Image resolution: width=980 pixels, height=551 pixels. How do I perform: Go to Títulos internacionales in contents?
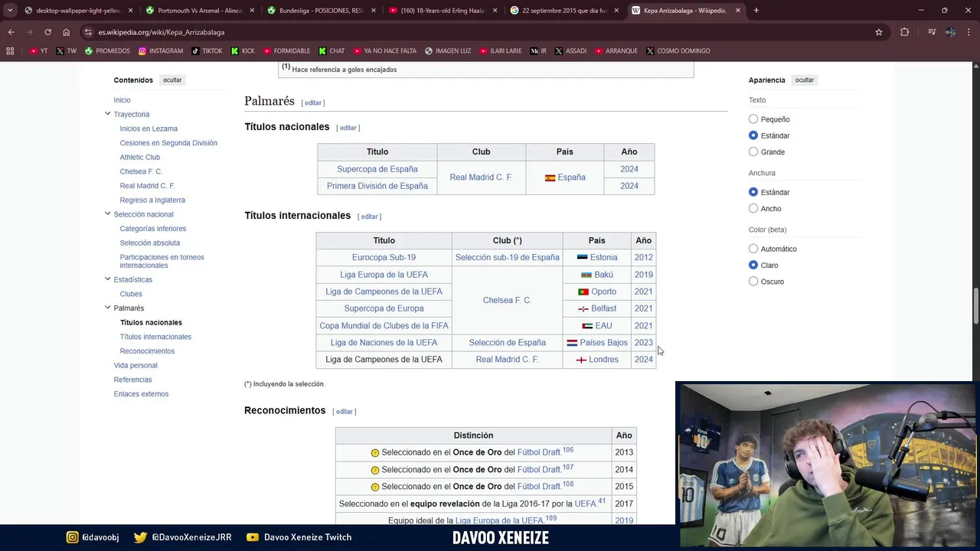coord(155,337)
